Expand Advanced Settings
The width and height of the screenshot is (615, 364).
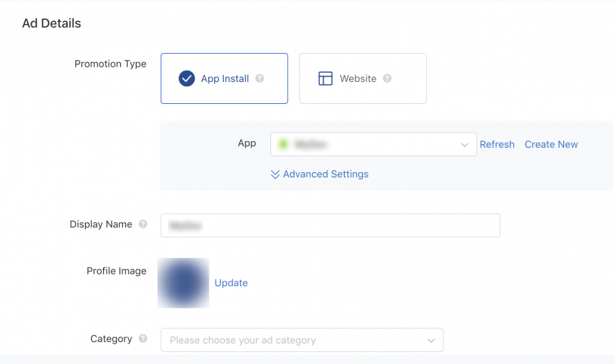pyautogui.click(x=325, y=174)
